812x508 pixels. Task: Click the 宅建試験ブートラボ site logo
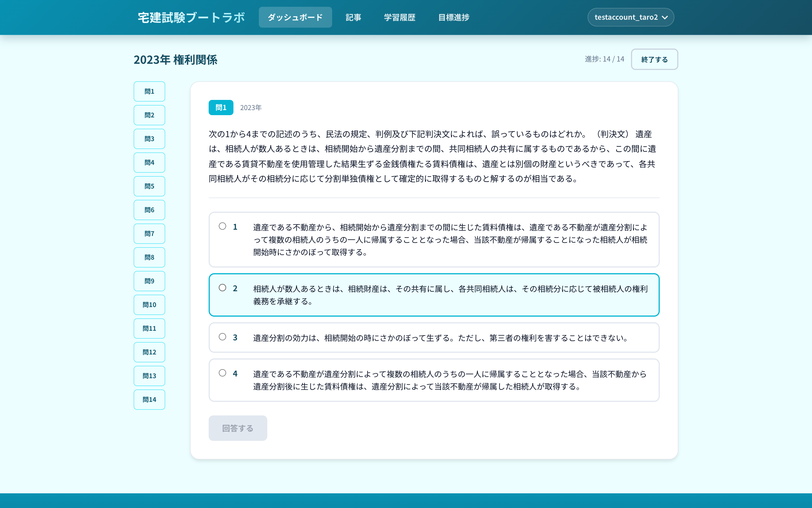191,17
